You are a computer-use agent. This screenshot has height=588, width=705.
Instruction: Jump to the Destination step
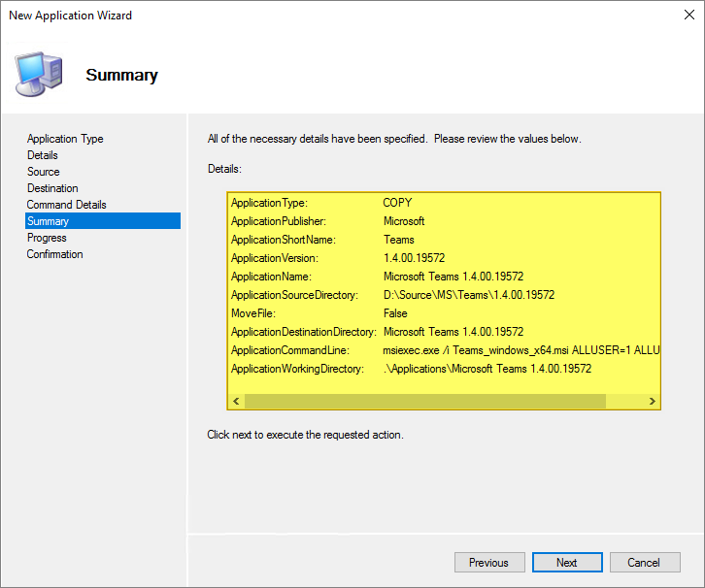[52, 188]
